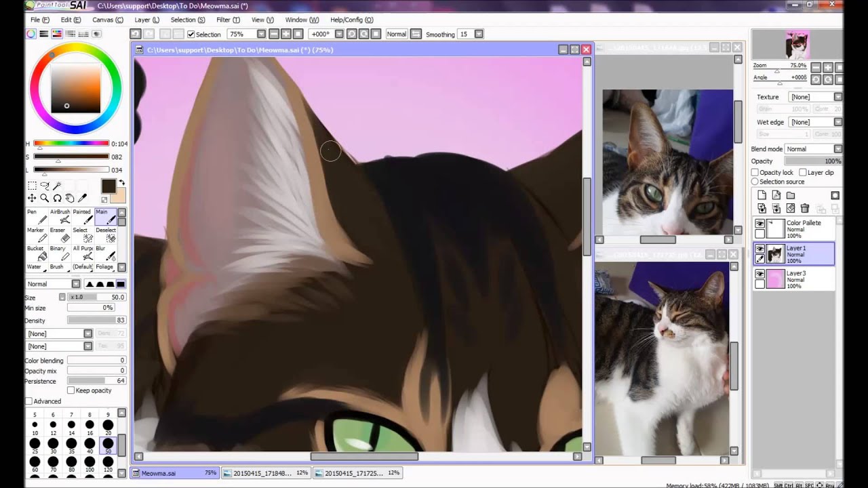Open the rotation angle +000° dropdown
The width and height of the screenshot is (868, 488).
click(x=338, y=34)
